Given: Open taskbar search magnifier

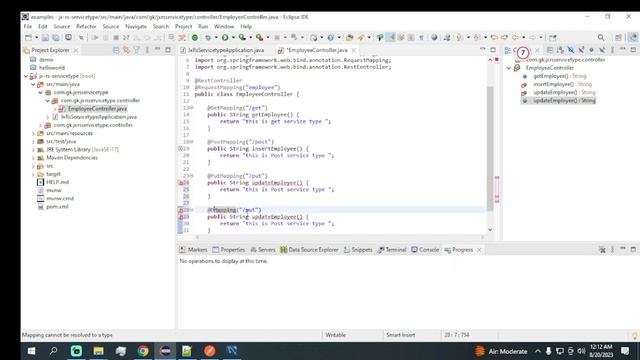Looking at the screenshot, I should click(x=53, y=351).
